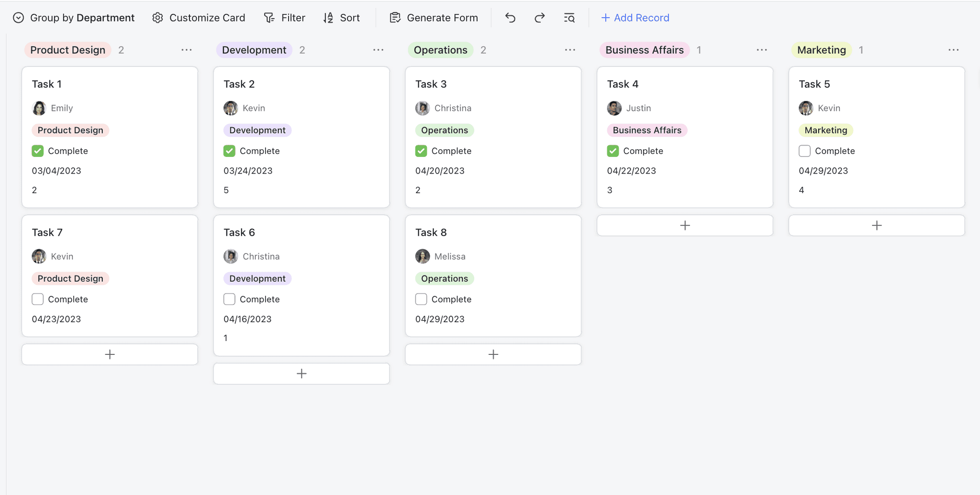Uncheck Complete checkbox on Task 1
The width and height of the screenshot is (980, 495).
[x=38, y=151]
